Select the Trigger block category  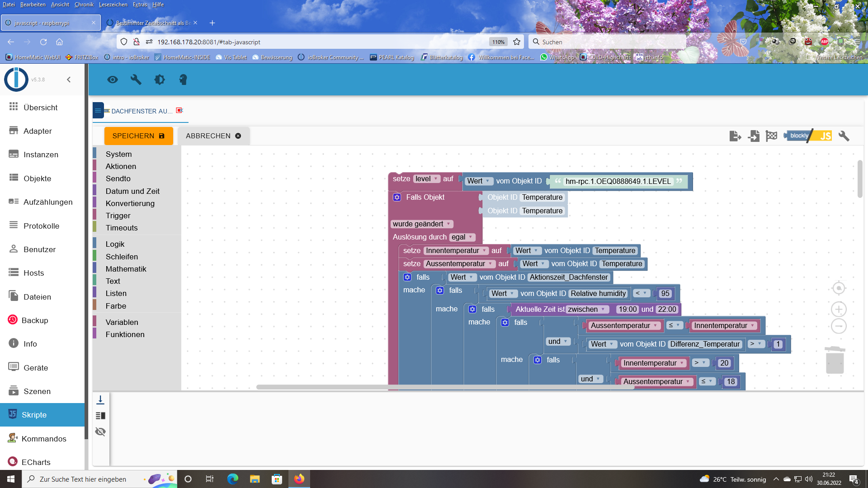tap(118, 216)
